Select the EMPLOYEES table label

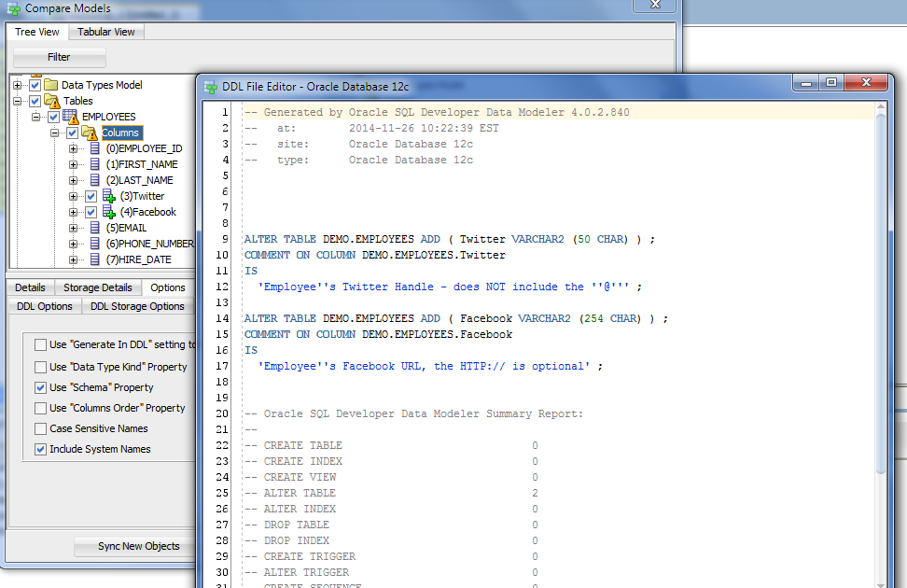tap(109, 117)
